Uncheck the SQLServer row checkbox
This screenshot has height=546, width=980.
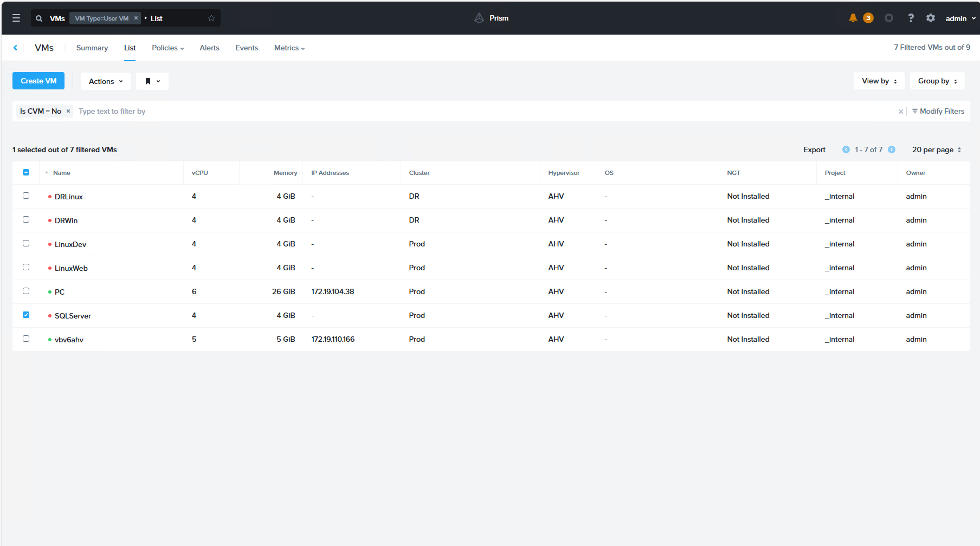pyautogui.click(x=26, y=315)
